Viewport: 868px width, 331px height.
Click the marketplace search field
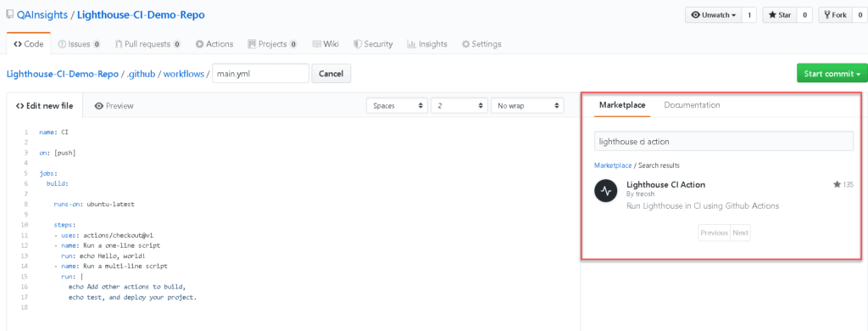(x=724, y=141)
